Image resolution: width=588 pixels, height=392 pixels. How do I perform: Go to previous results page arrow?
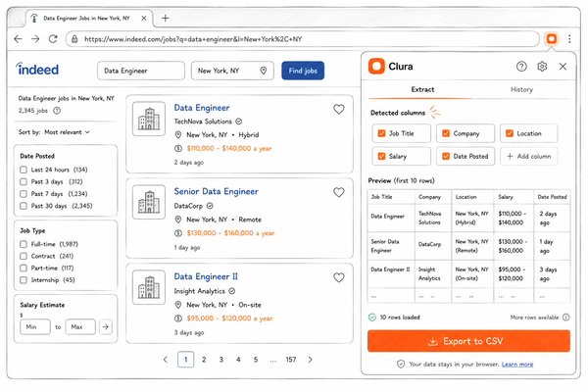(x=166, y=360)
